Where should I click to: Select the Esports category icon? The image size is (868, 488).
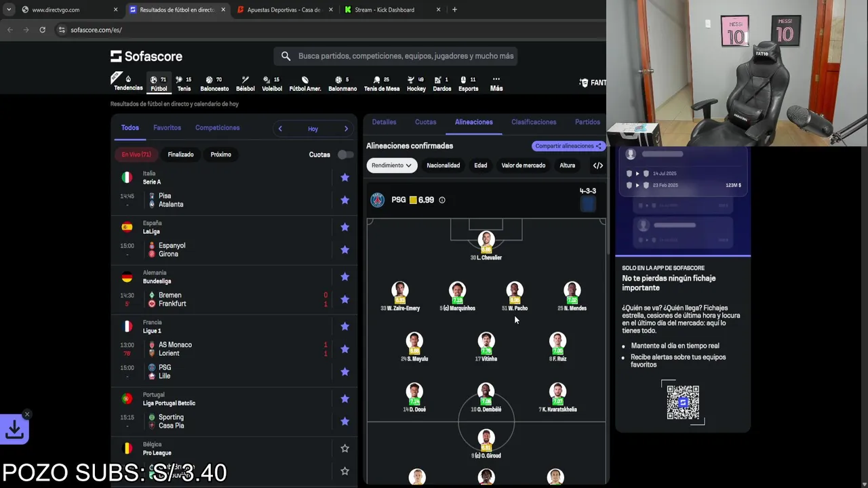pyautogui.click(x=468, y=83)
